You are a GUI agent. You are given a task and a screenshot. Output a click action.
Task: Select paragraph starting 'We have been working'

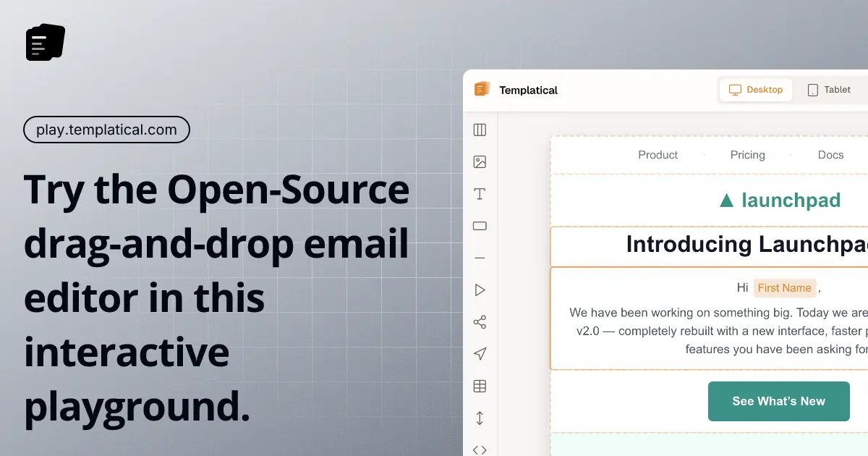coord(718,332)
